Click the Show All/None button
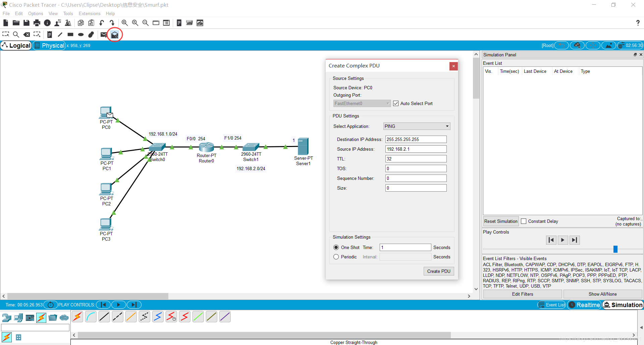The image size is (644, 345). tap(602, 294)
